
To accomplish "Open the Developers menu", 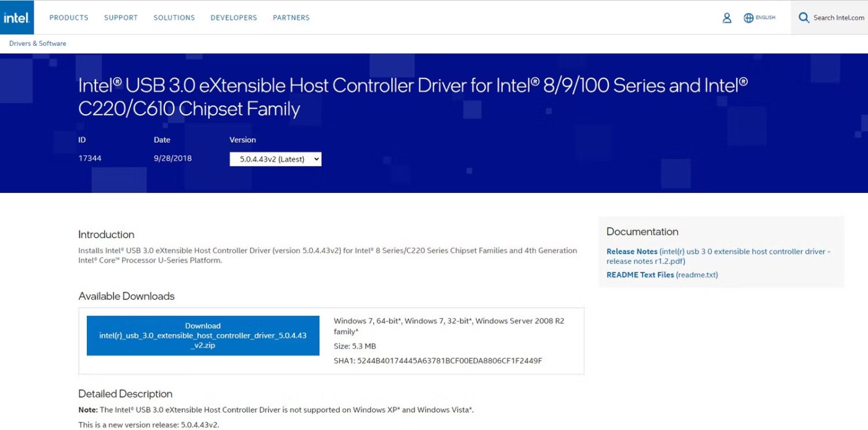I will pos(234,18).
